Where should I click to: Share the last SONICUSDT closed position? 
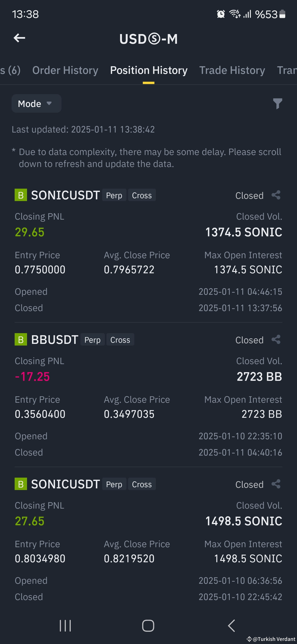click(x=276, y=484)
